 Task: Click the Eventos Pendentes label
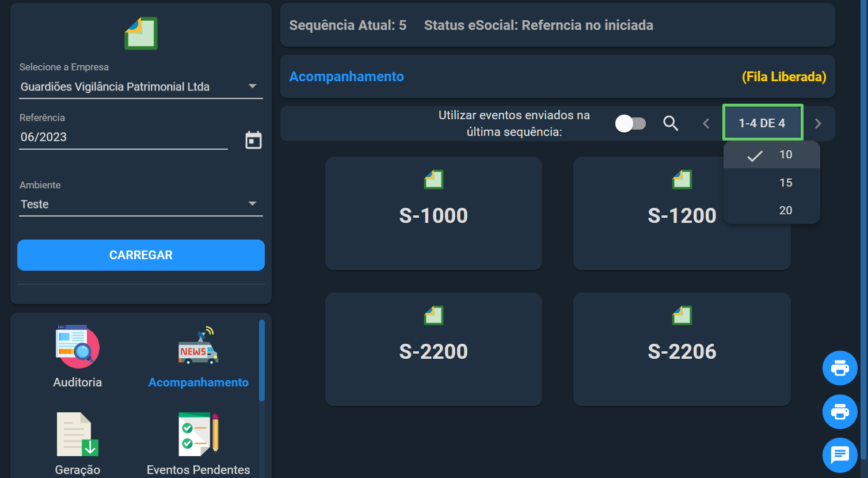click(x=199, y=470)
